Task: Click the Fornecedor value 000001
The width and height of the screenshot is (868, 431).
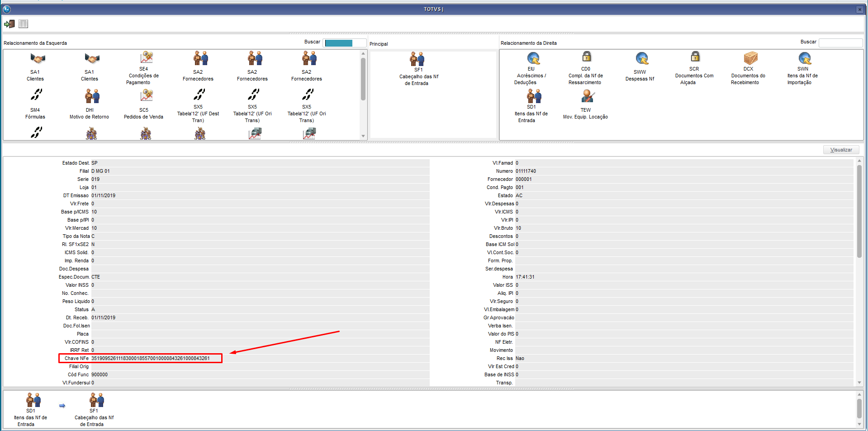Action: coord(524,179)
